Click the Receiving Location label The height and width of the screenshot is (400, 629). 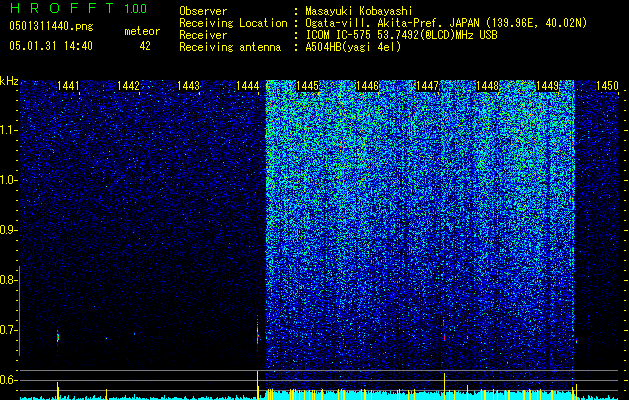(233, 23)
